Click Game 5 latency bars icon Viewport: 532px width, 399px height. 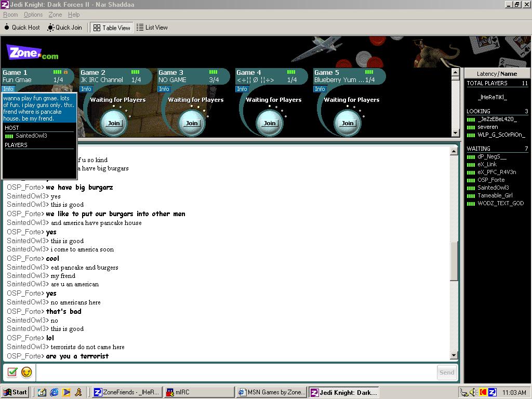tap(369, 72)
